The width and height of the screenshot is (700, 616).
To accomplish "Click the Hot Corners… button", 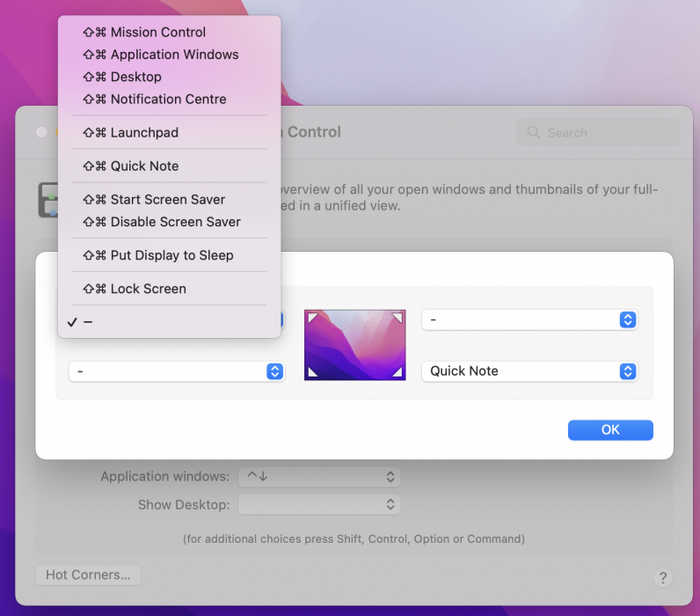I will [x=88, y=575].
